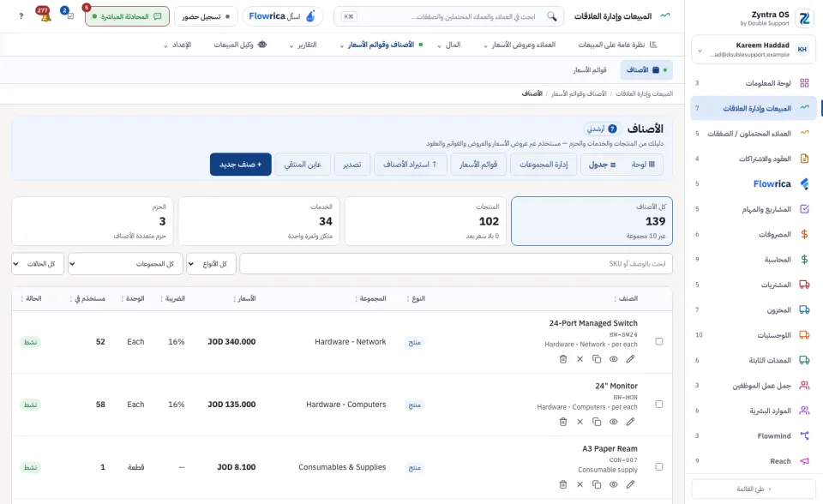The image size is (823, 504).
Task: Open المعدات الثابتة in sidebar
Action: [x=754, y=360]
